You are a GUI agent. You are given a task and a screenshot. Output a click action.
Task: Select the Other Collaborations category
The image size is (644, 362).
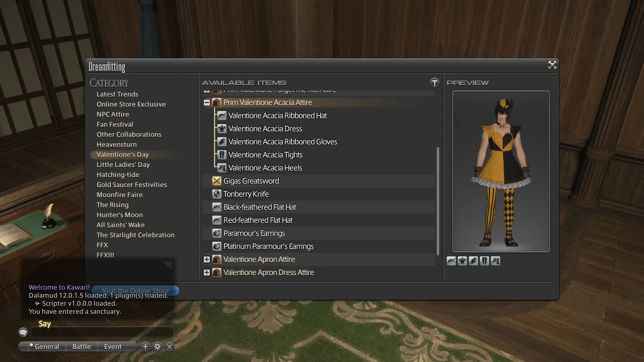point(129,134)
